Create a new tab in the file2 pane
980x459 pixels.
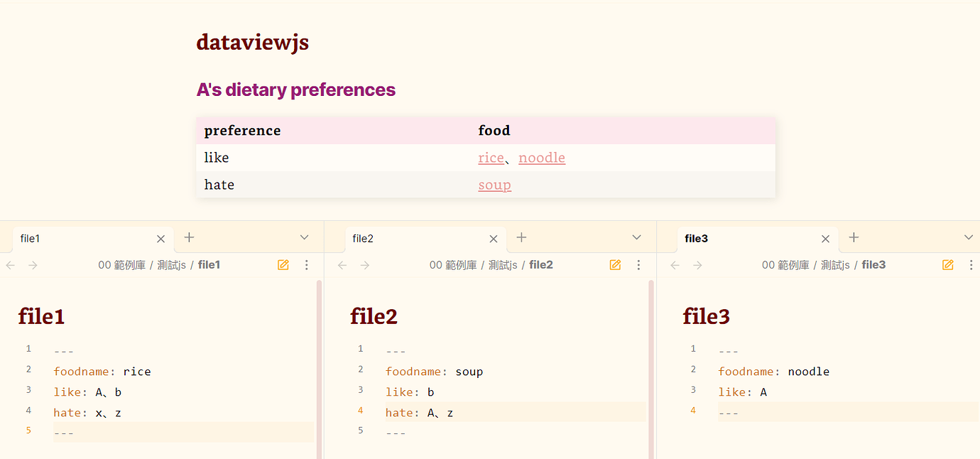[x=521, y=237]
